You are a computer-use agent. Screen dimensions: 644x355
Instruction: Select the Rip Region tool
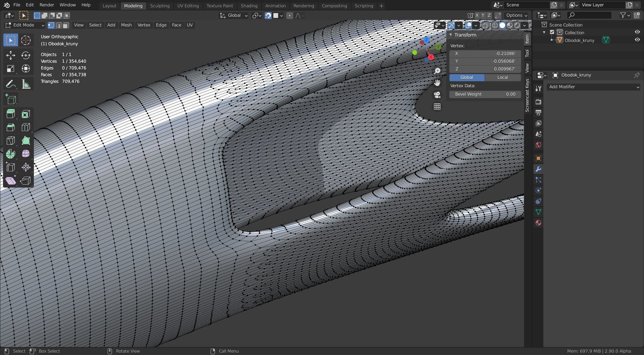pyautogui.click(x=26, y=181)
